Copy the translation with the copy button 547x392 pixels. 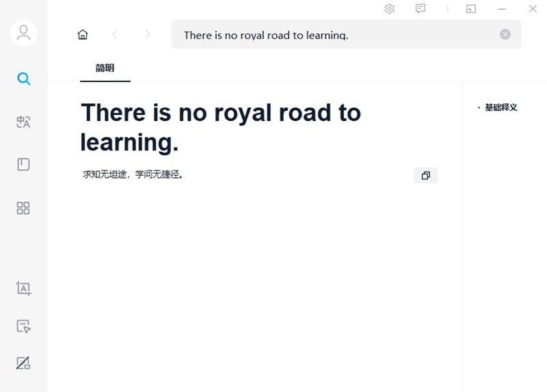pos(425,176)
